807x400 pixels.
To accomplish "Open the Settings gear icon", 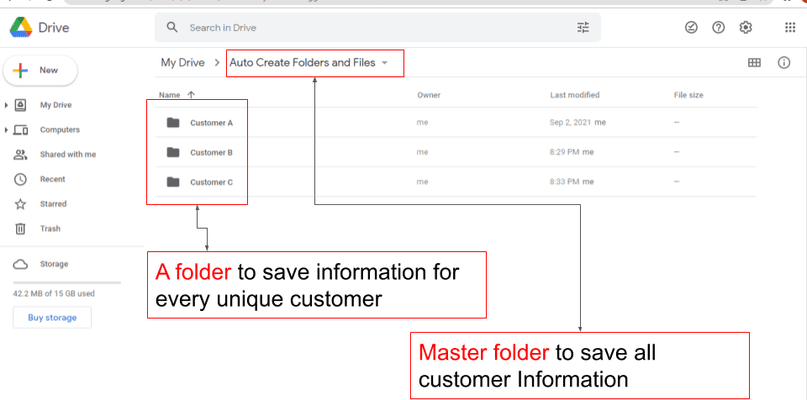I will (x=745, y=27).
